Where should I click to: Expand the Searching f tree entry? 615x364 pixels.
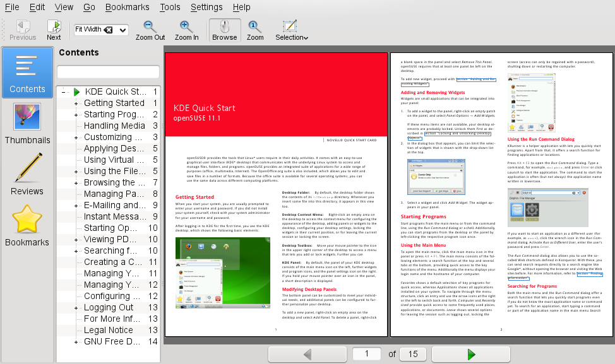[76, 251]
